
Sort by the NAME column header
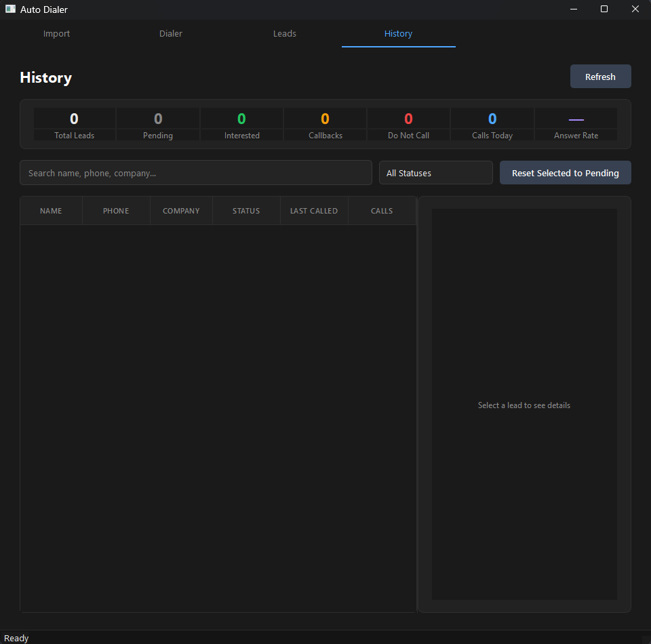tap(51, 211)
